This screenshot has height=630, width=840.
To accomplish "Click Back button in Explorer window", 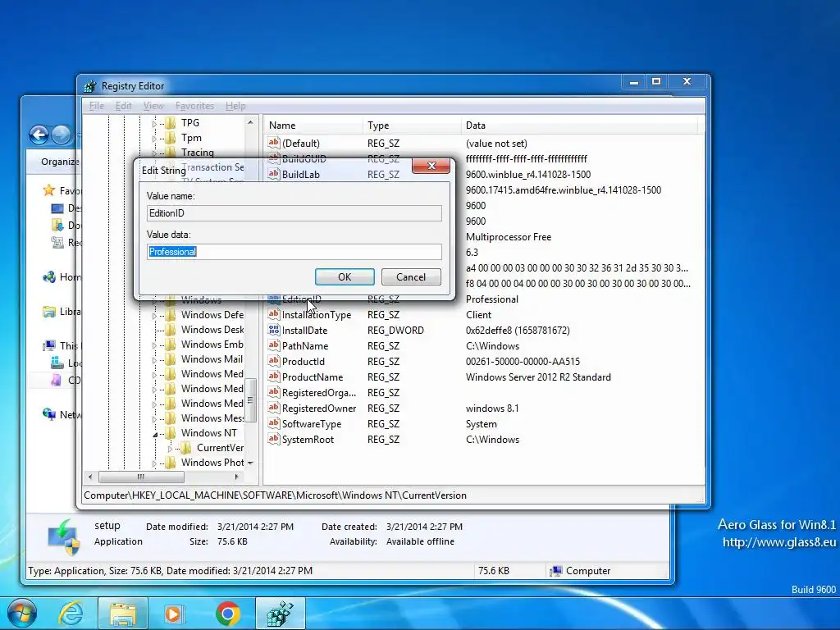I will (39, 135).
